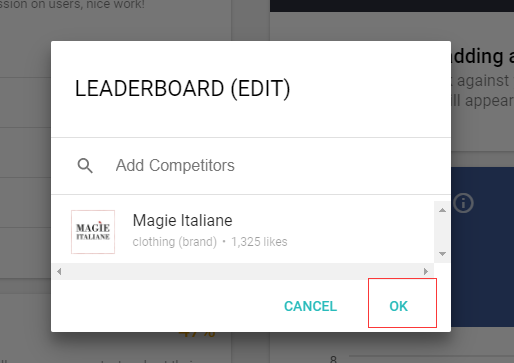Open the info icon behind the dialog

(x=464, y=203)
